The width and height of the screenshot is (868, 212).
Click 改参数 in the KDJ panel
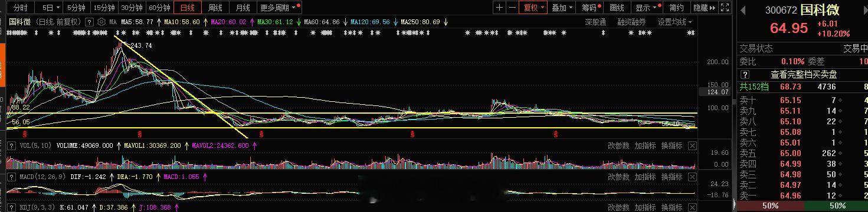pyautogui.click(x=619, y=207)
